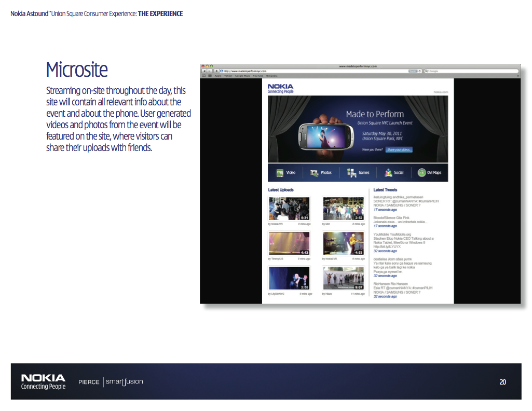The height and width of the screenshot is (411, 532).
Task: Select the Ovi Maps tab label
Action: pyautogui.click(x=434, y=173)
